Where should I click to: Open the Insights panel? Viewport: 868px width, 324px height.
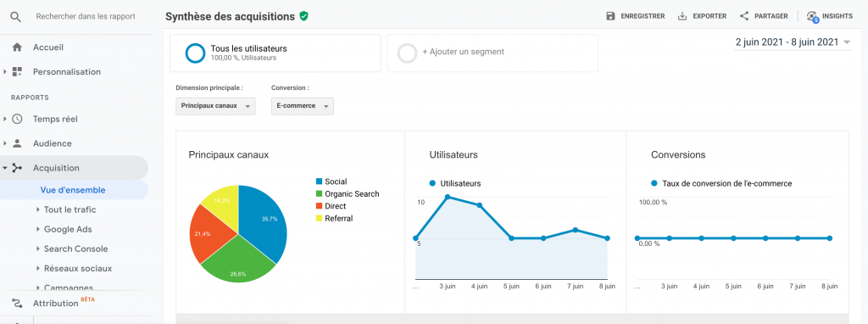829,16
